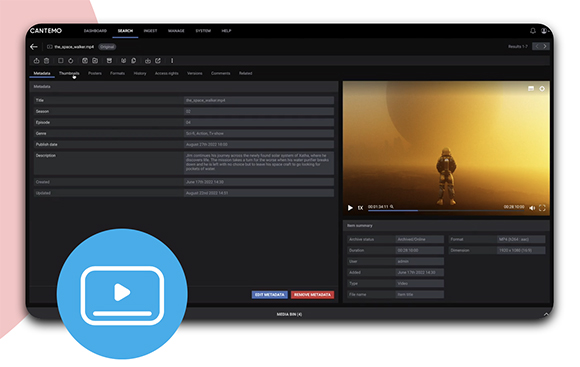Switch to the Thumbnails tab
The height and width of the screenshot is (367, 580).
[x=69, y=73]
